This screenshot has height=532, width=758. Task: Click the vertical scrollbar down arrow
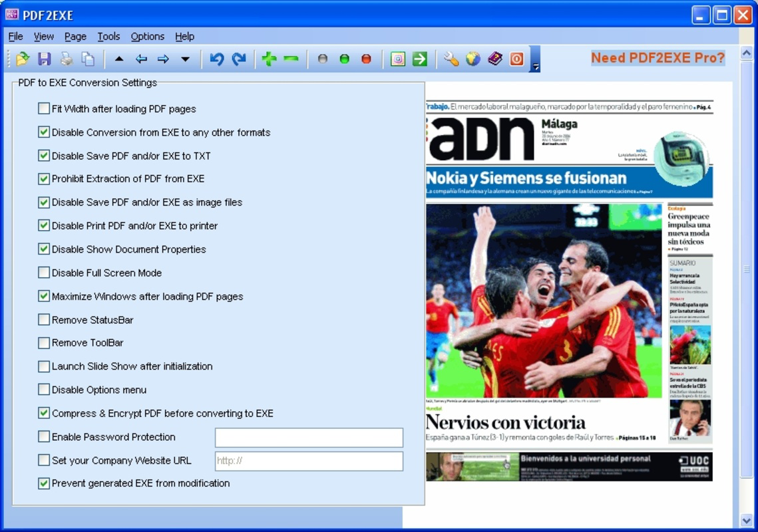point(747,521)
